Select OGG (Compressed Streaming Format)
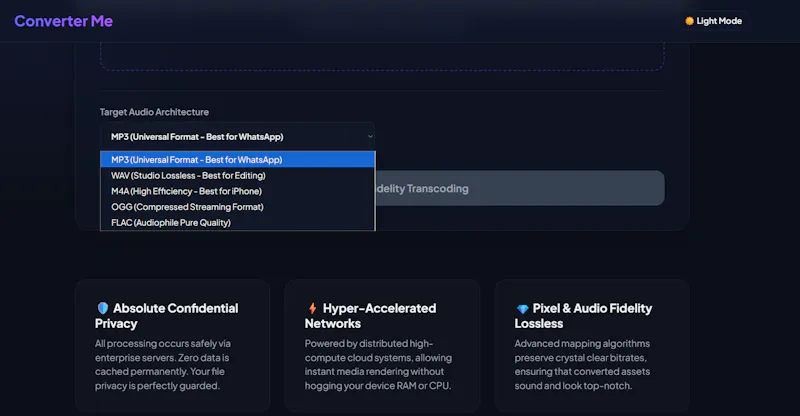This screenshot has width=800, height=416. click(x=237, y=207)
